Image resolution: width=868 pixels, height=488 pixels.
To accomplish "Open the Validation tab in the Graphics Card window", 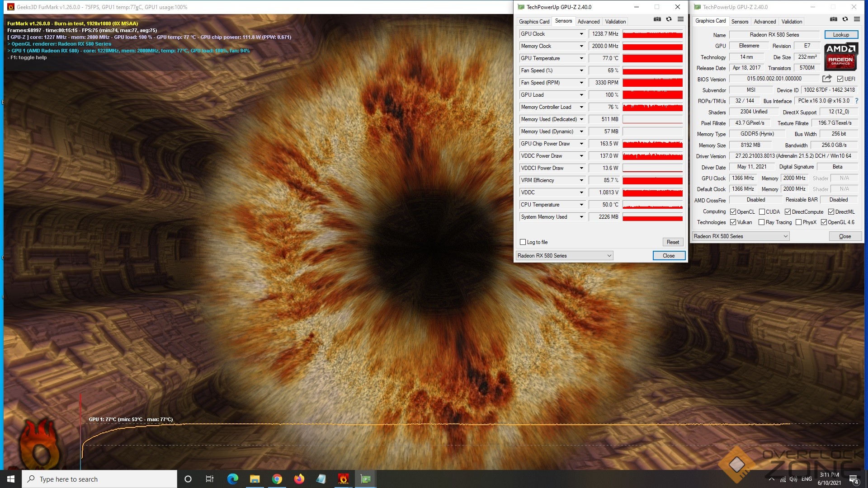I will pyautogui.click(x=792, y=21).
